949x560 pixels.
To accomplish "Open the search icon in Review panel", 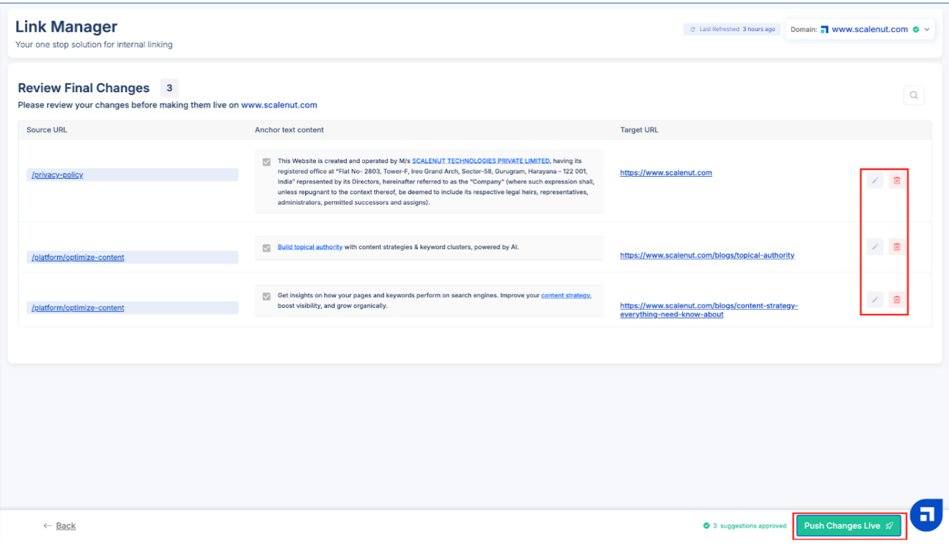I will pyautogui.click(x=913, y=95).
